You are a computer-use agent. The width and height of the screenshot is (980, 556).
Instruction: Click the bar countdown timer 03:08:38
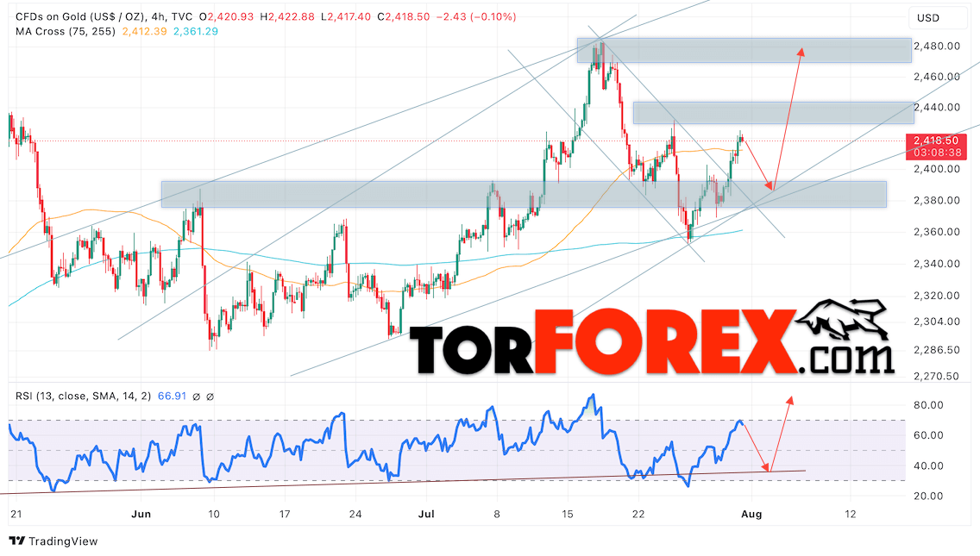[936, 153]
